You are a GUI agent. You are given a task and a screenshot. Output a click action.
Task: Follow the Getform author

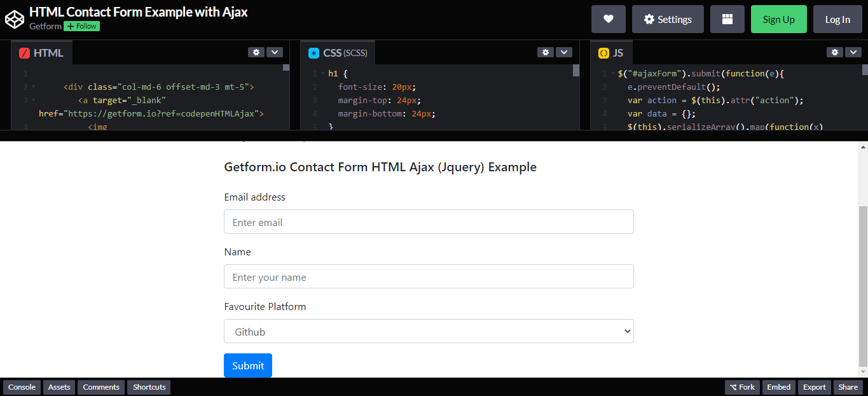pos(81,26)
